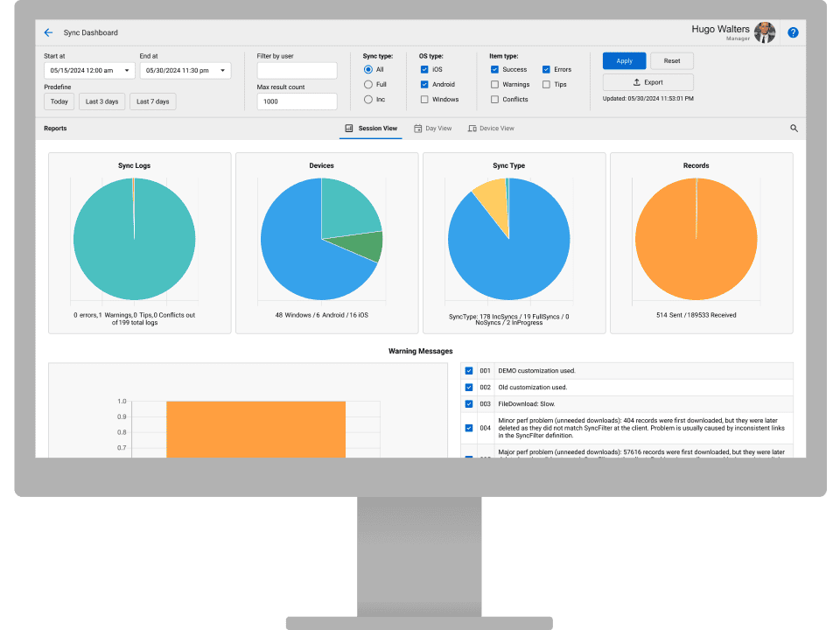Click '48 Windows / 6 Android / 16 iOS' caption
This screenshot has height=630, width=840.
(x=321, y=315)
